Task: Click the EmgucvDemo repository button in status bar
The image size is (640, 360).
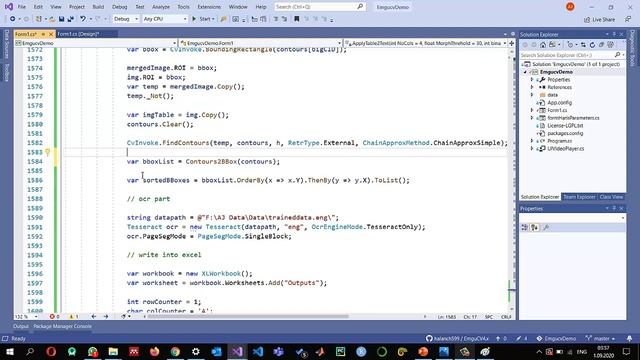Action: (556, 338)
